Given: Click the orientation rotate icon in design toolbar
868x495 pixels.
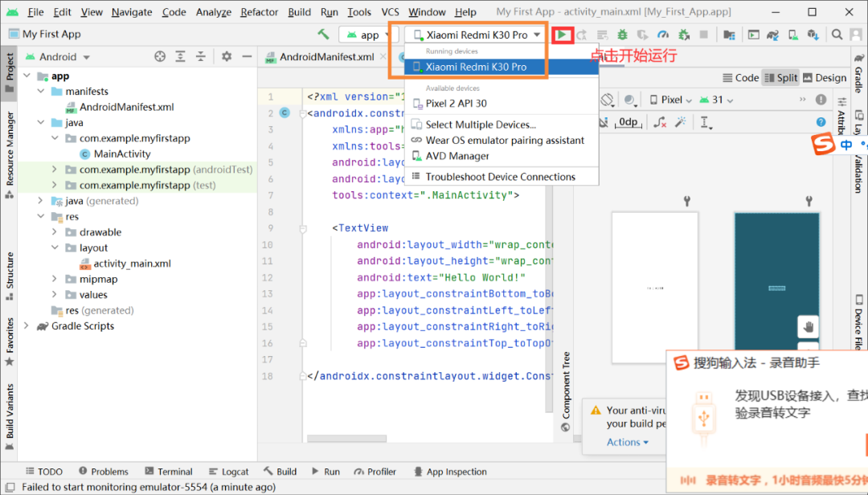Looking at the screenshot, I should click(608, 100).
